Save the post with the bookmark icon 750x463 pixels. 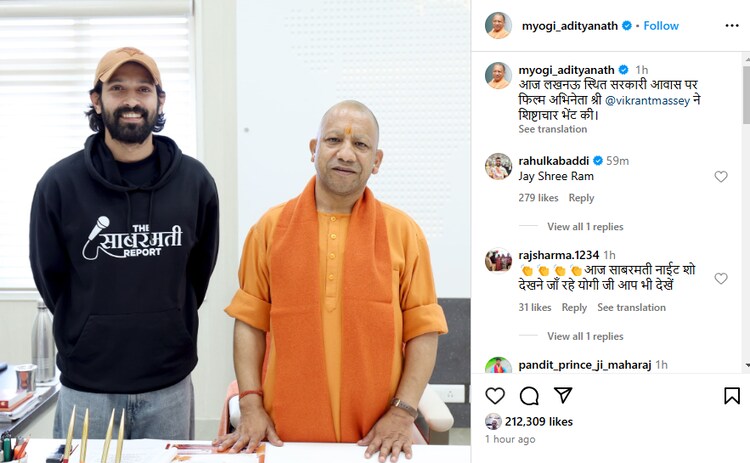tap(732, 396)
